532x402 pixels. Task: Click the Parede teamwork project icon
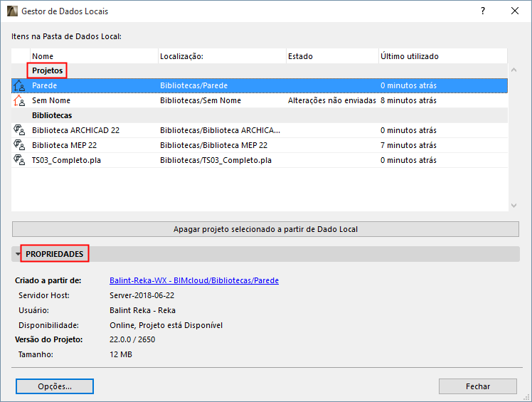[19, 85]
